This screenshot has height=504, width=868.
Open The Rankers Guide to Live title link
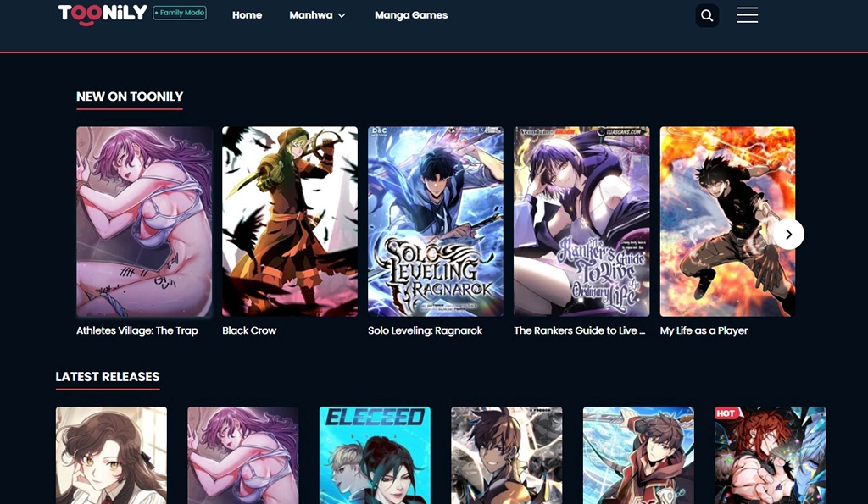(x=580, y=330)
